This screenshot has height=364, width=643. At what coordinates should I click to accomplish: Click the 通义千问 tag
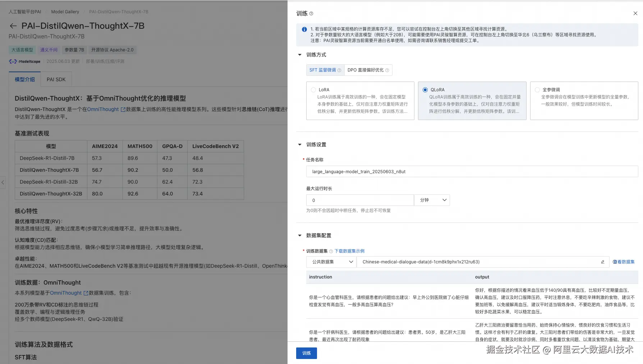pyautogui.click(x=49, y=50)
